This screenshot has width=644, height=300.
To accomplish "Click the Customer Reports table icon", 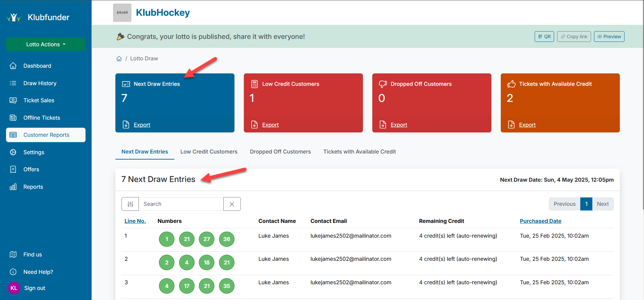I will click(13, 135).
